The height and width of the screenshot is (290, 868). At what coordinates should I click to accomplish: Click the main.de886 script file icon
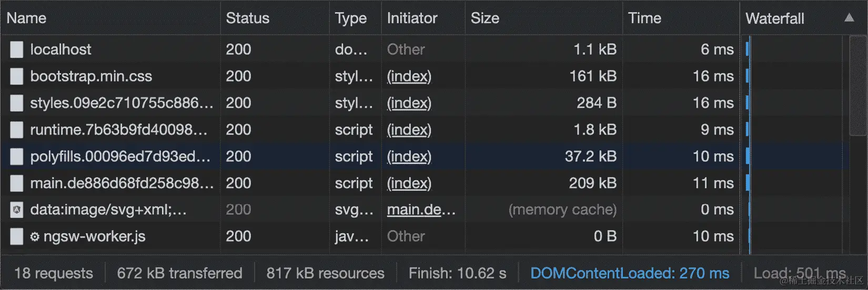(x=17, y=183)
